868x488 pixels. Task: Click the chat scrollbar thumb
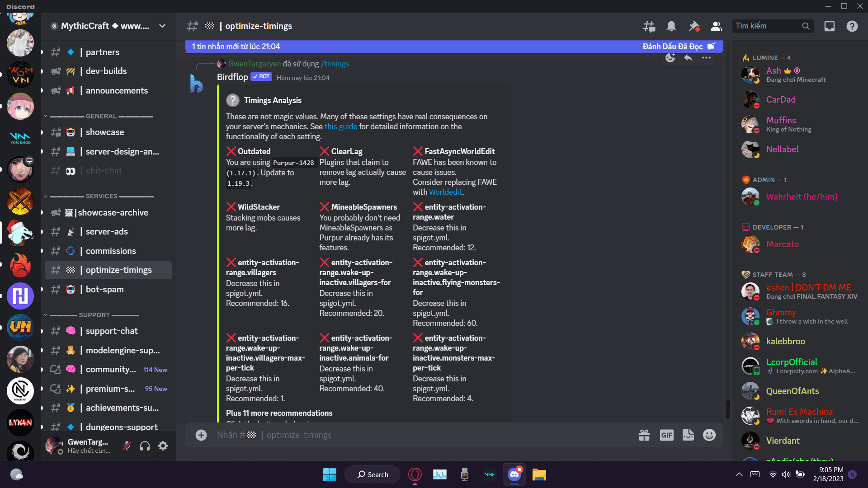(727, 409)
